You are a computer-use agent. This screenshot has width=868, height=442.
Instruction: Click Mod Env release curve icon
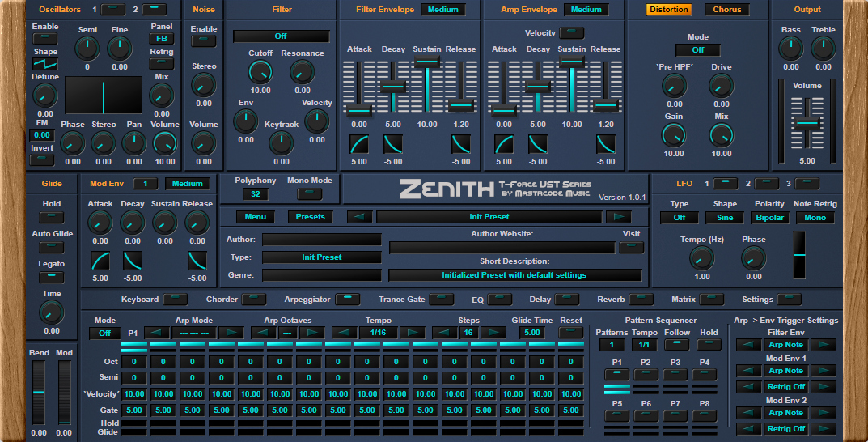(197, 261)
